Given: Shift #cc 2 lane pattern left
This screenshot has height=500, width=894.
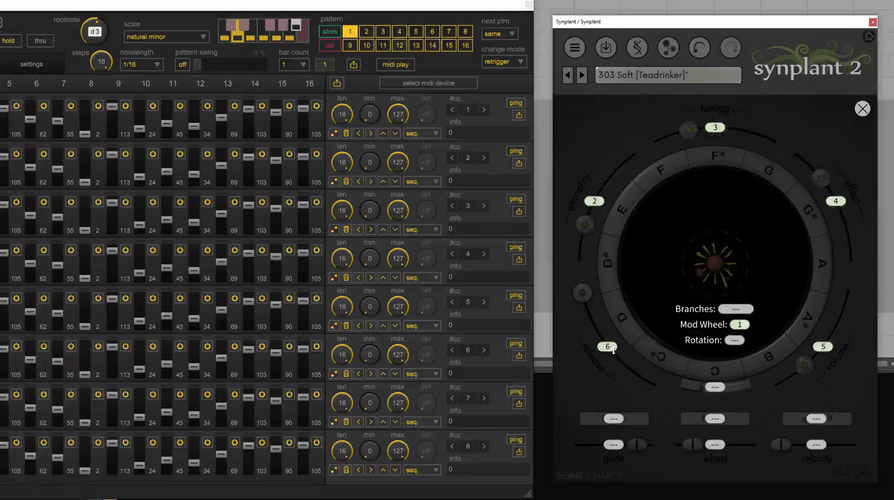Looking at the screenshot, I should [359, 181].
